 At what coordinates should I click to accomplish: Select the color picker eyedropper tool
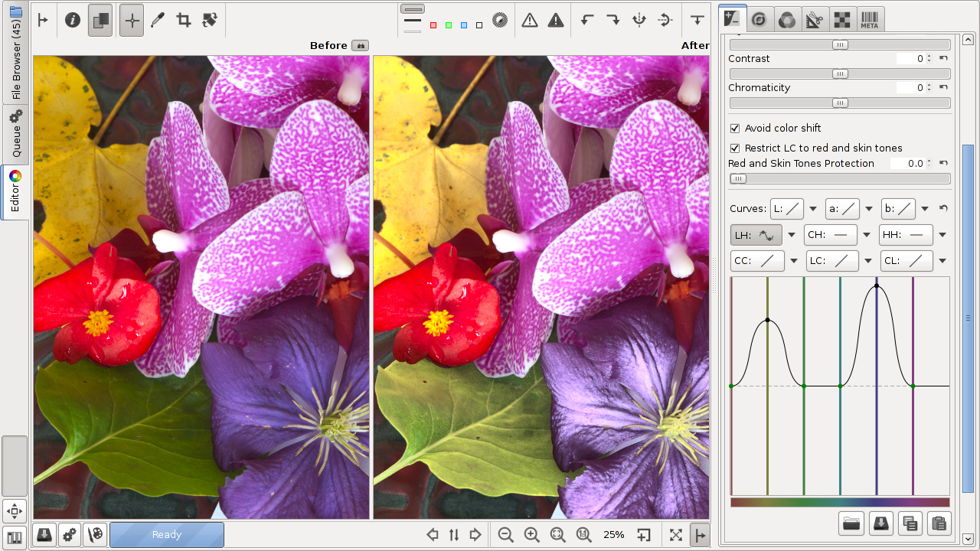pos(158,21)
